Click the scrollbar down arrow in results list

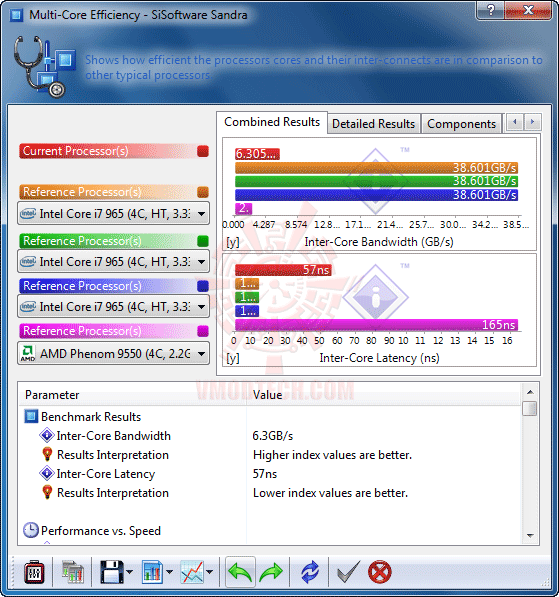(x=530, y=535)
